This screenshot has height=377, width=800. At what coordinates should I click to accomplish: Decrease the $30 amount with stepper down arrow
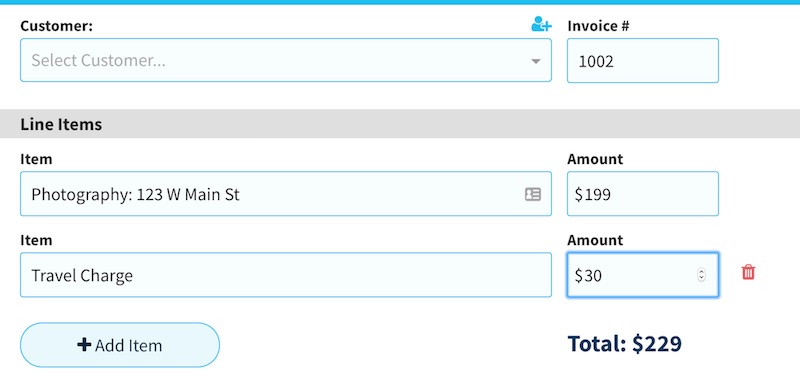702,278
